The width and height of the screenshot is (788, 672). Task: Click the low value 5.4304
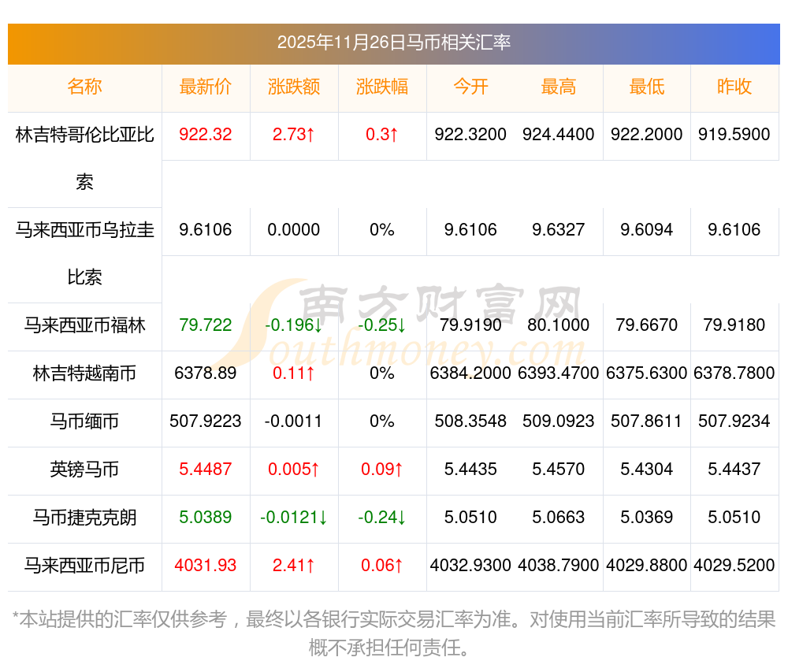(x=647, y=470)
